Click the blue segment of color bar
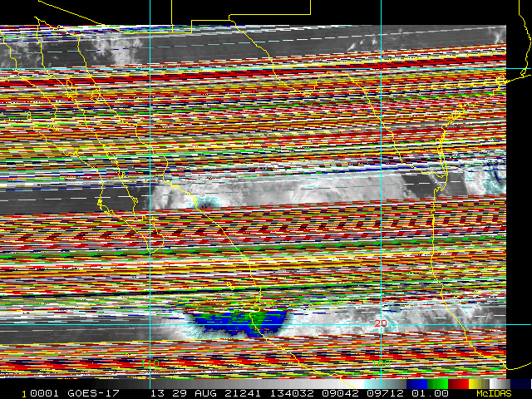This screenshot has height=399, width=532. click(417, 384)
